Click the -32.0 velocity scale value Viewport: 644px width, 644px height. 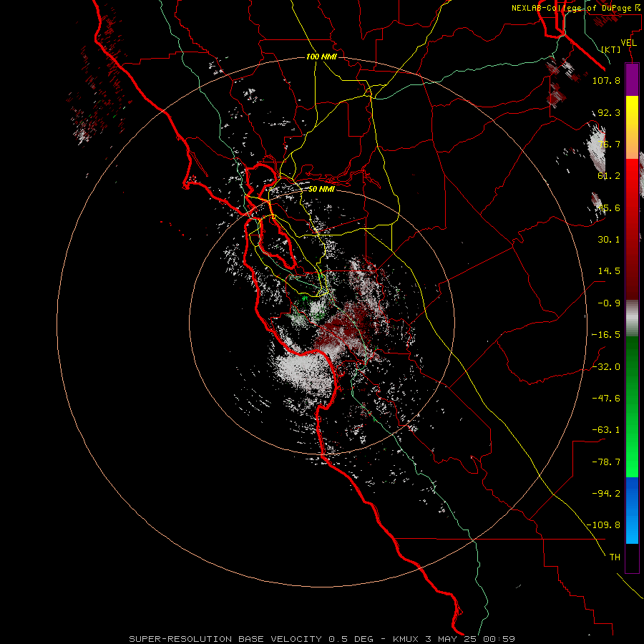[606, 367]
